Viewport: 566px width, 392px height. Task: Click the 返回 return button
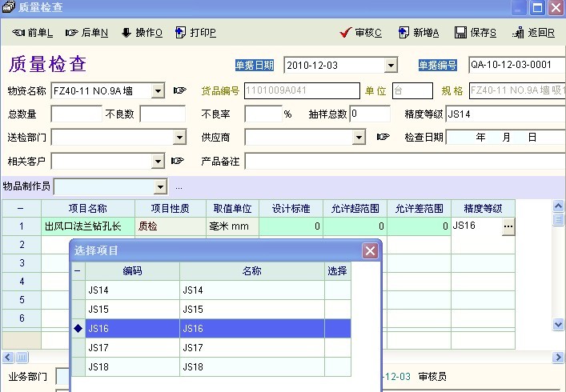[x=533, y=33]
